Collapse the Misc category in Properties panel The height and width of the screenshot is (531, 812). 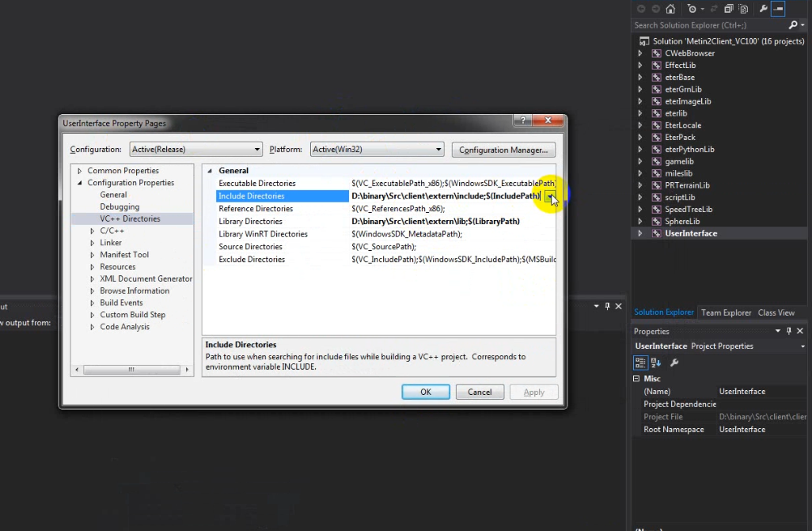(x=636, y=379)
